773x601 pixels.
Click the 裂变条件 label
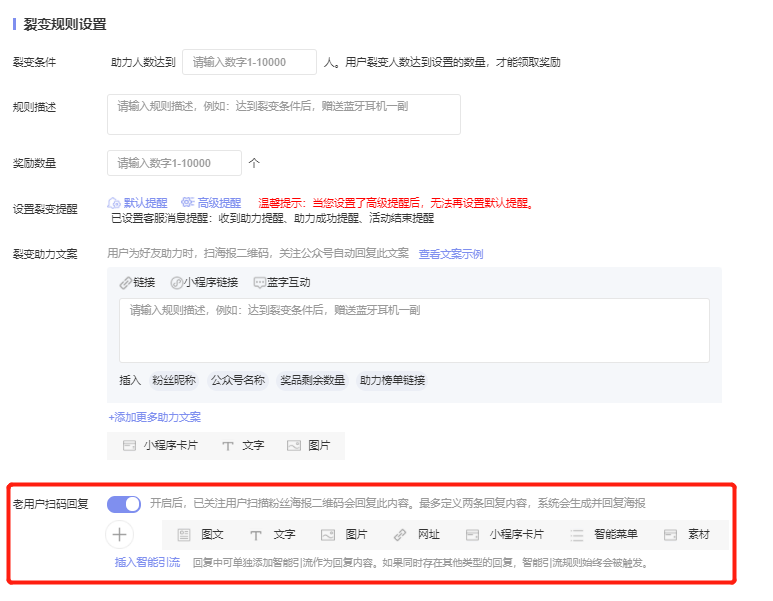tap(35, 62)
